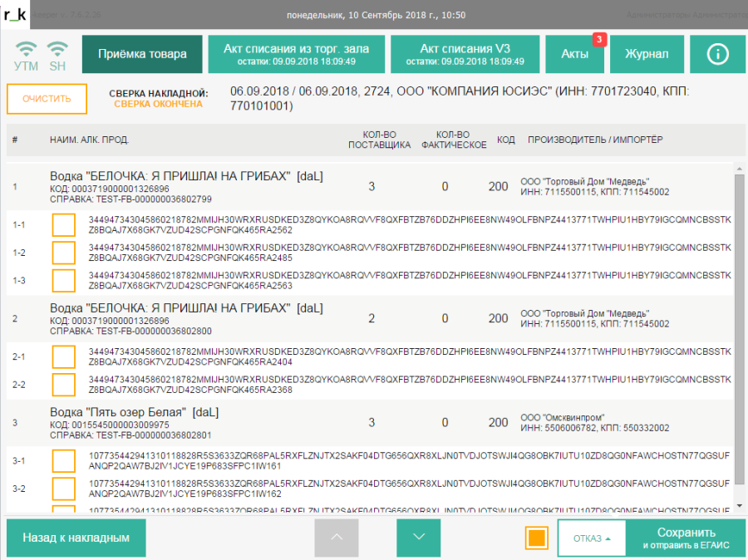
Task: Click scrollbar down arrow in list
Action: coord(739,505)
